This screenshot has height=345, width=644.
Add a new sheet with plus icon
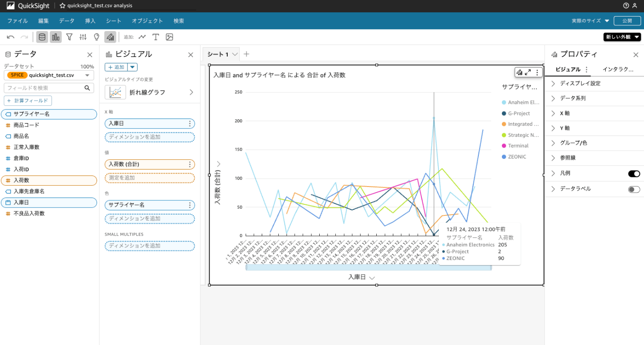(x=246, y=54)
